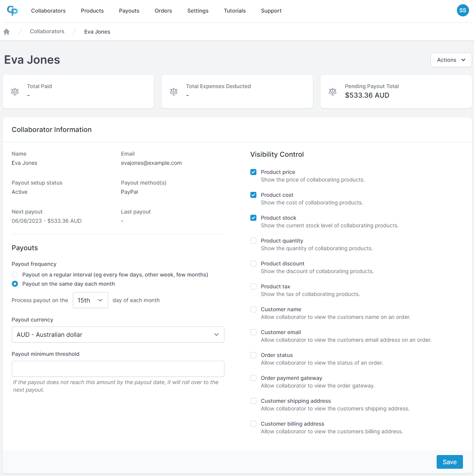474x476 pixels.
Task: Select payout on a regular interval
Action: 14,274
